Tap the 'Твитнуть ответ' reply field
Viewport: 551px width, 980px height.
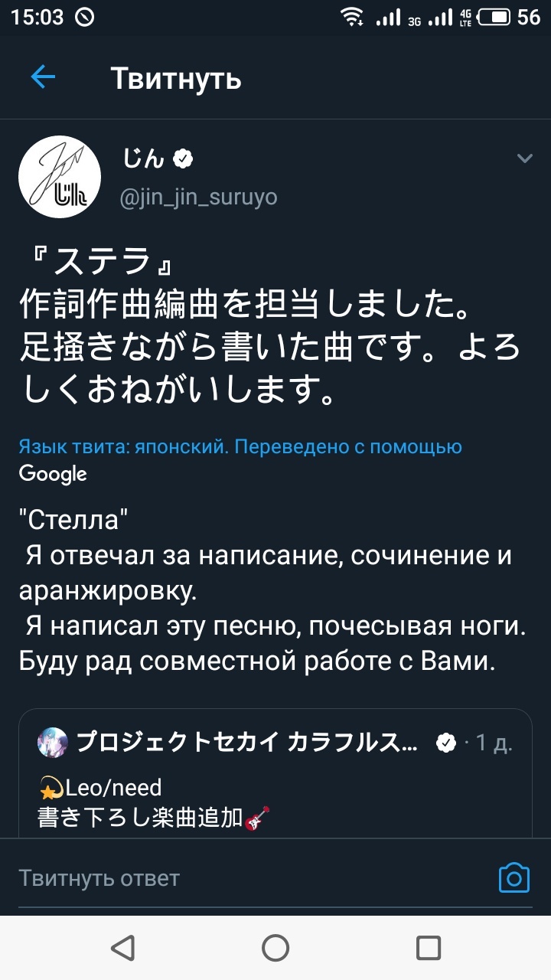pos(230,877)
